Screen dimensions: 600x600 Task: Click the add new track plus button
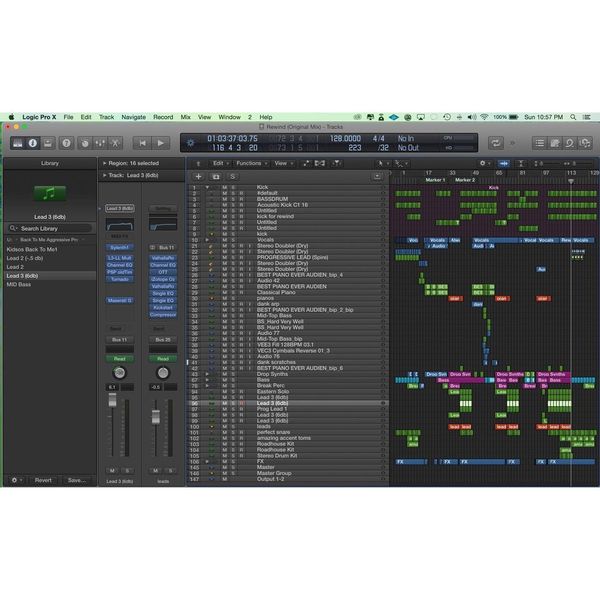[x=198, y=176]
